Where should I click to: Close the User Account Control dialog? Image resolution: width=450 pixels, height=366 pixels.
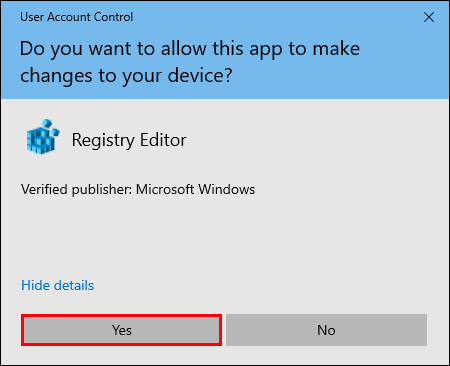pos(429,17)
